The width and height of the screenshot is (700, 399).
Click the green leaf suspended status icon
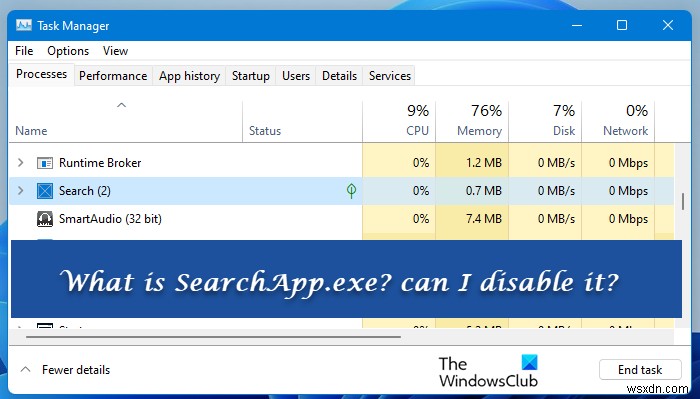point(351,191)
